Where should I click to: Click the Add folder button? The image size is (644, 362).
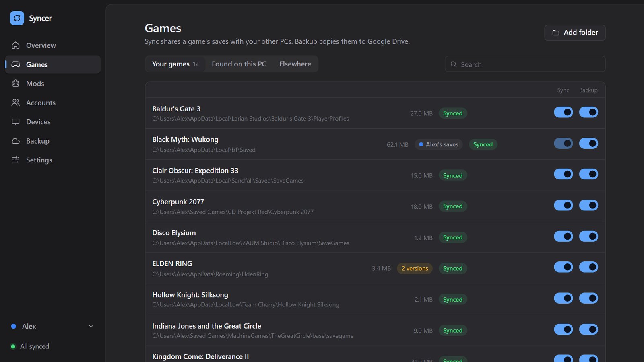click(575, 33)
